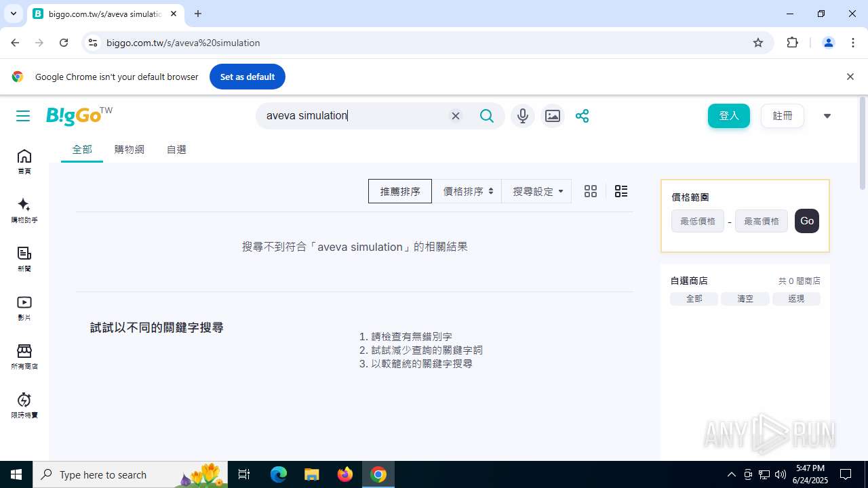Viewport: 868px width, 488px height.
Task: Click the BigGo TW logo
Action: pyautogui.click(x=79, y=115)
